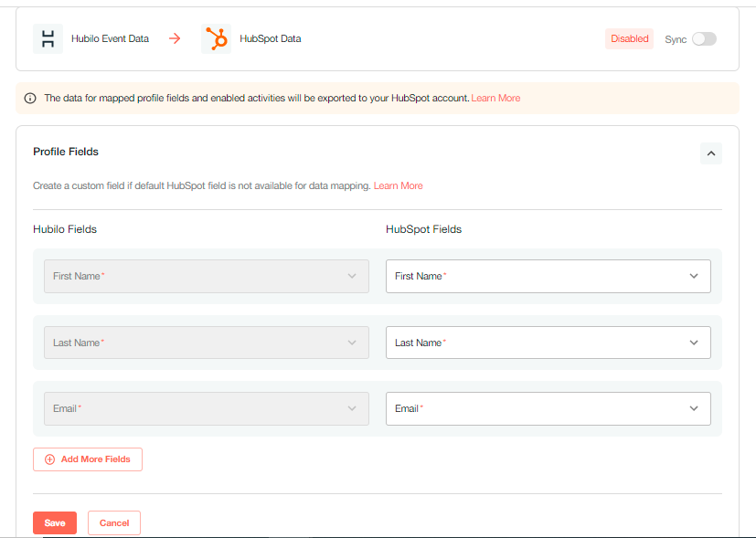Screen dimensions: 756x538
Task: Click the Sync label text
Action: (x=676, y=39)
